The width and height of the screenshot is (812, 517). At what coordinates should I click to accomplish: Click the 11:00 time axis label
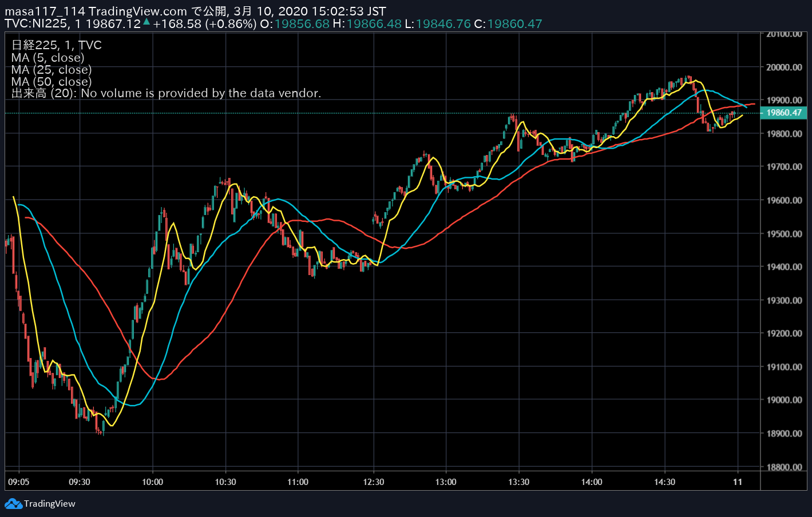298,482
